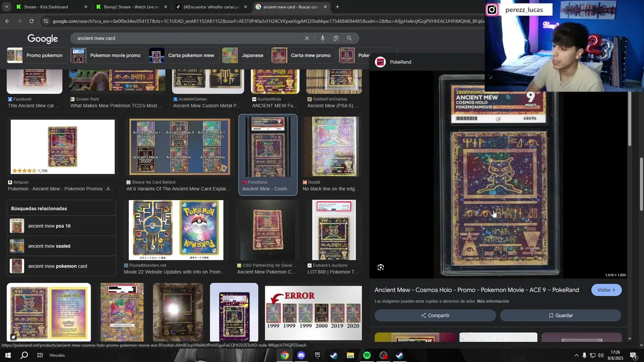Open the tab search dropdown arrow
The width and height of the screenshot is (644, 362).
click(x=6, y=7)
